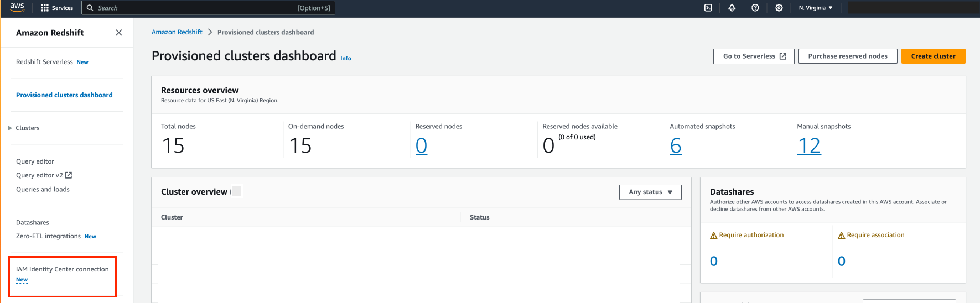The image size is (980, 303).
Task: Click the Query editor v2 external link icon
Action: pos(69,175)
